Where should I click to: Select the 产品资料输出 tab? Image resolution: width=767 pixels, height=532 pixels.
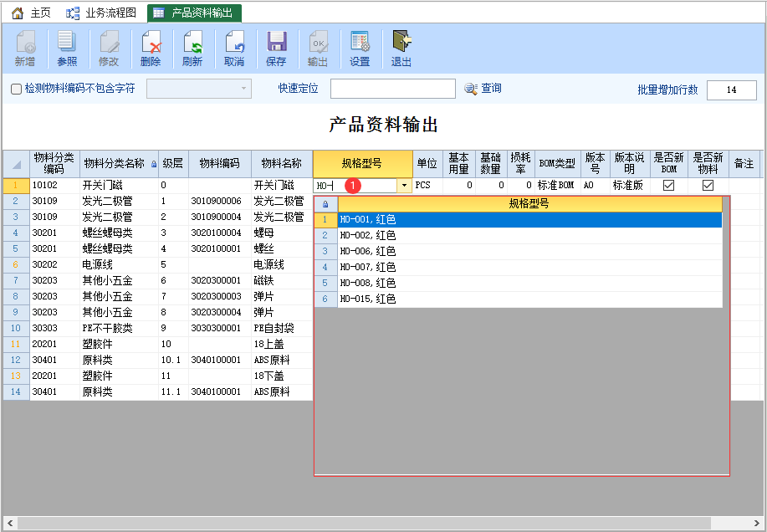pyautogui.click(x=195, y=13)
